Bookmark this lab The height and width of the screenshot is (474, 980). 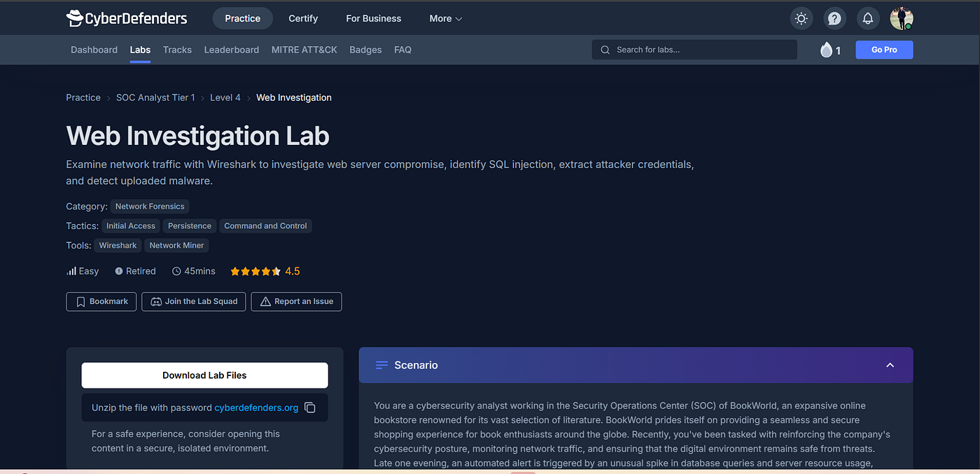[x=101, y=302]
